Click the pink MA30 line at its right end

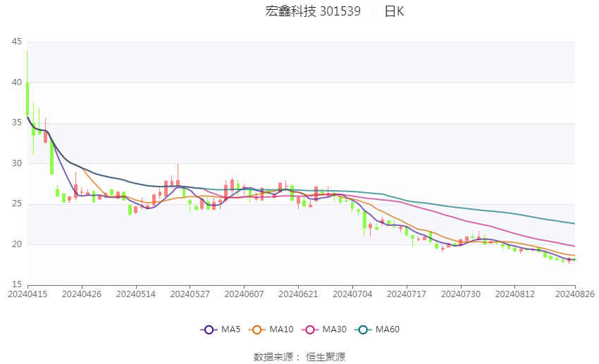point(573,246)
